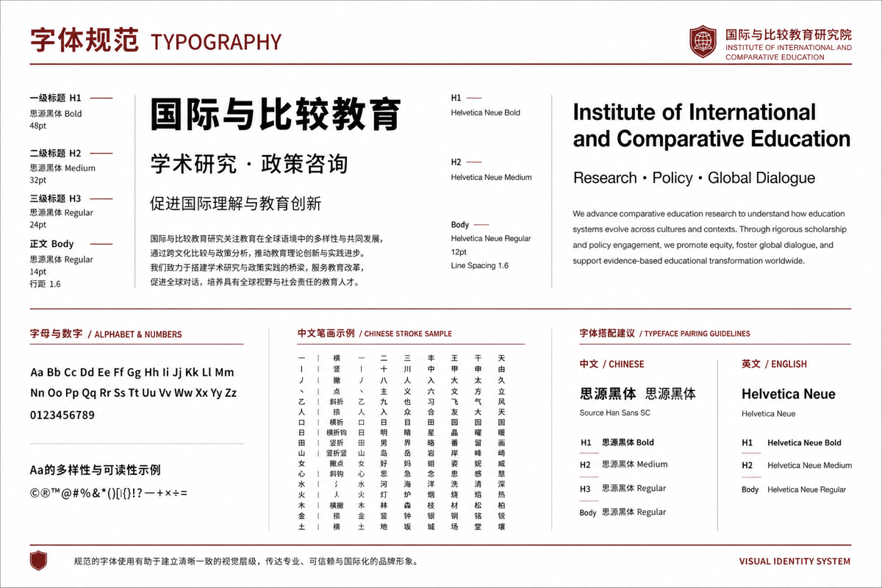
Task: Click the '行距 1.6' line spacing value
Action: [45, 284]
